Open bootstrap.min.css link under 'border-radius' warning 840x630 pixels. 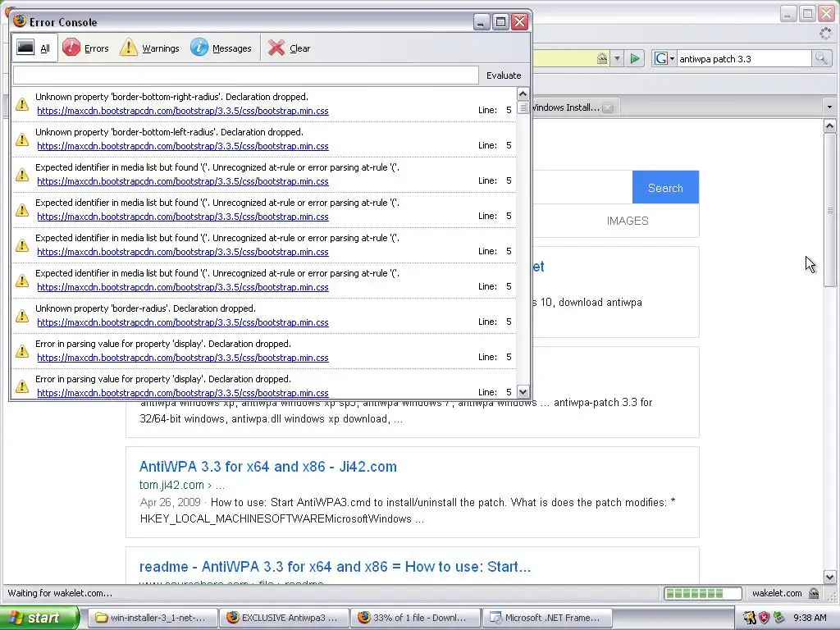(x=183, y=322)
